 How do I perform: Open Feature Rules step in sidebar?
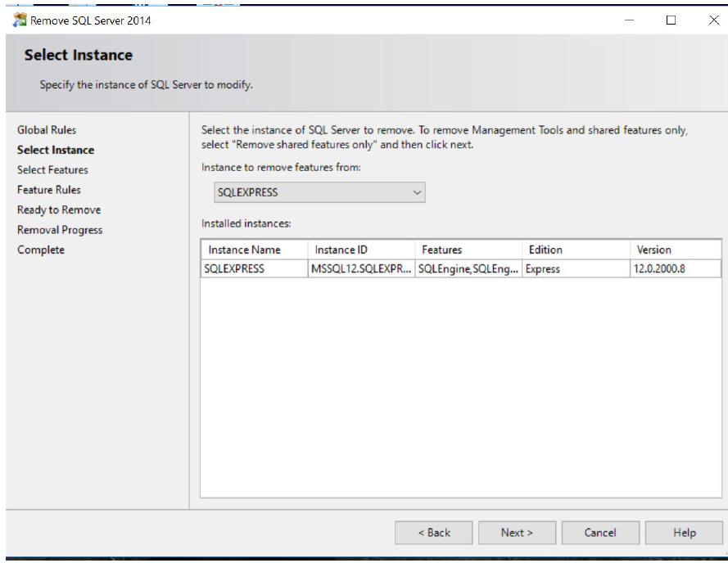(x=49, y=190)
